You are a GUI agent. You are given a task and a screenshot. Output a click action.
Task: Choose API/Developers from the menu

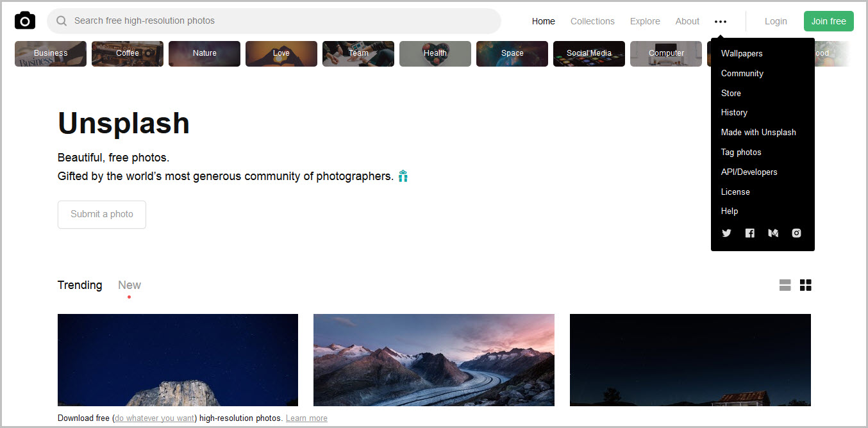pyautogui.click(x=749, y=172)
